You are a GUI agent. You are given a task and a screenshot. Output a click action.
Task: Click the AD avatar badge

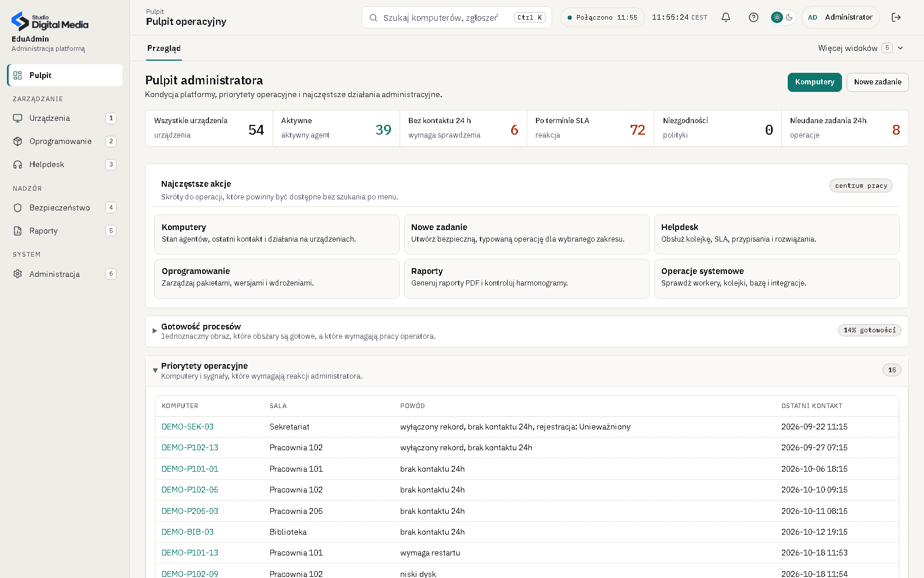[x=813, y=17]
